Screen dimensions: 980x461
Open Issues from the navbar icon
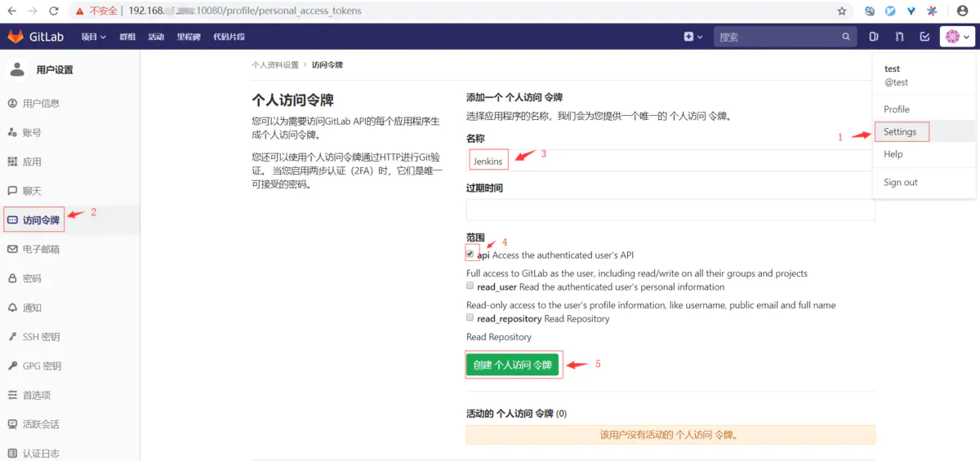coord(874,37)
